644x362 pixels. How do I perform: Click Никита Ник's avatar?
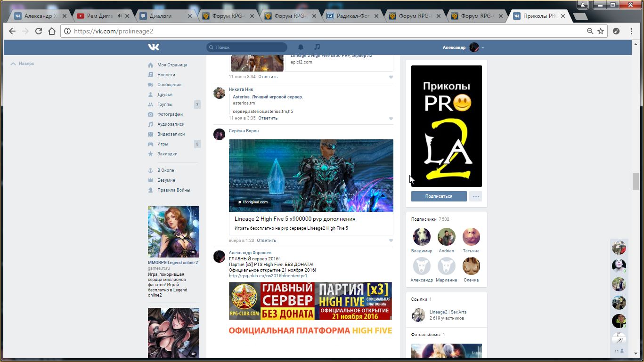pos(219,93)
